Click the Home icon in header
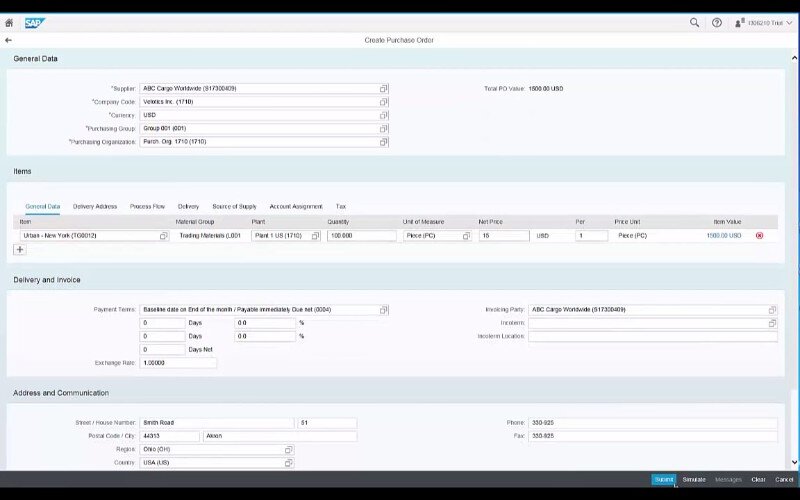Image resolution: width=800 pixels, height=500 pixels. pos(9,22)
